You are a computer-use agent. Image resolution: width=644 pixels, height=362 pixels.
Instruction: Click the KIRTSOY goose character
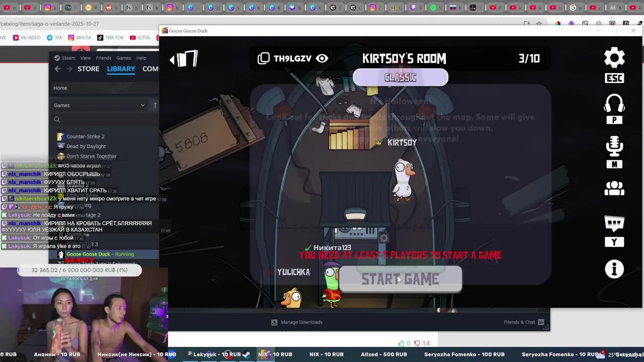[403, 180]
